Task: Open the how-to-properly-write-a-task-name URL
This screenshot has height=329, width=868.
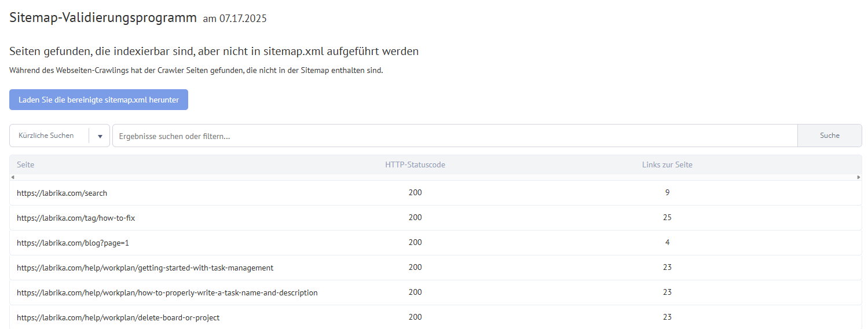Action: coord(167,293)
